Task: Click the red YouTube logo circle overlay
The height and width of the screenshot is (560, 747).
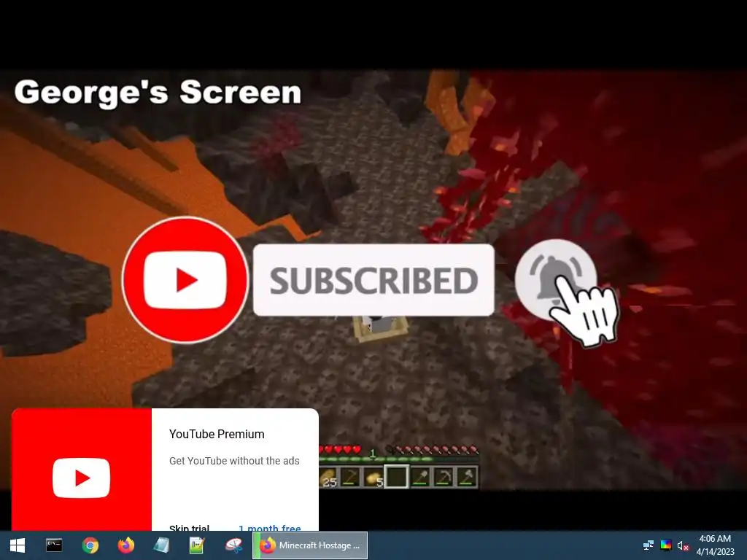Action: click(185, 280)
